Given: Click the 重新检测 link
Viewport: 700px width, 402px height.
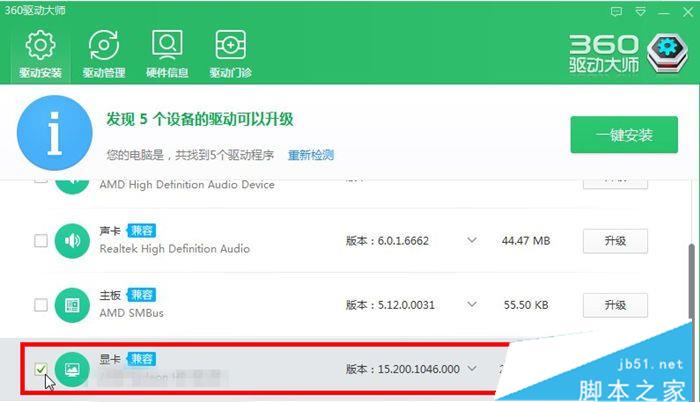Looking at the screenshot, I should click(311, 155).
